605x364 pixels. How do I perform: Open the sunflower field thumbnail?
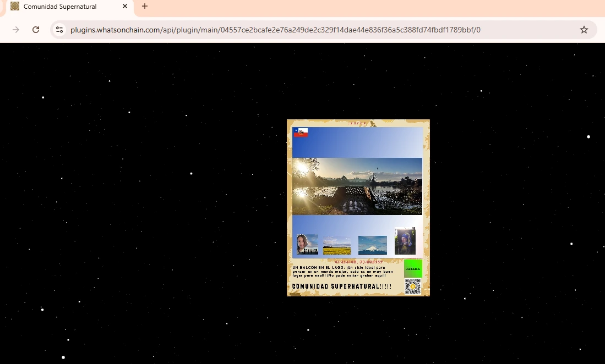337,245
